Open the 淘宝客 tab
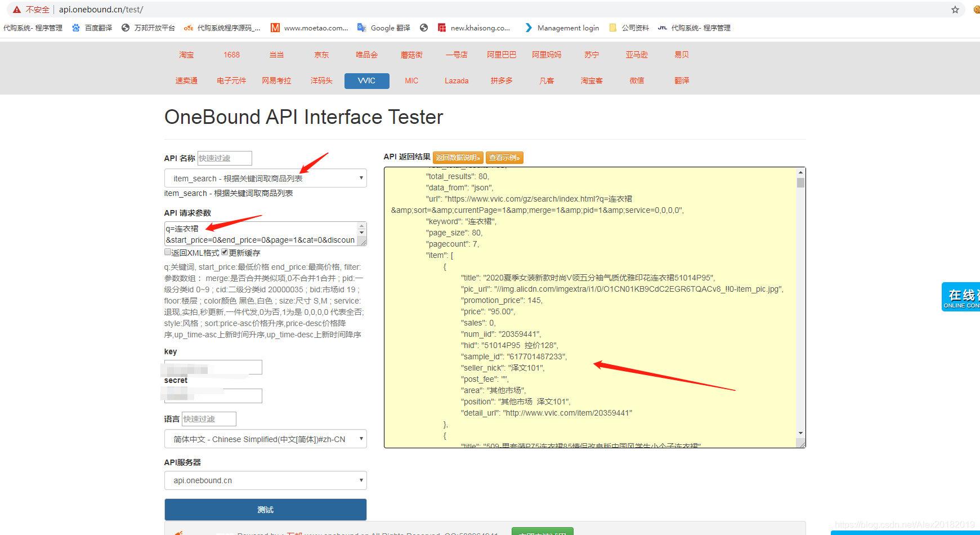Viewport: 980px width, 535px height. pos(592,81)
